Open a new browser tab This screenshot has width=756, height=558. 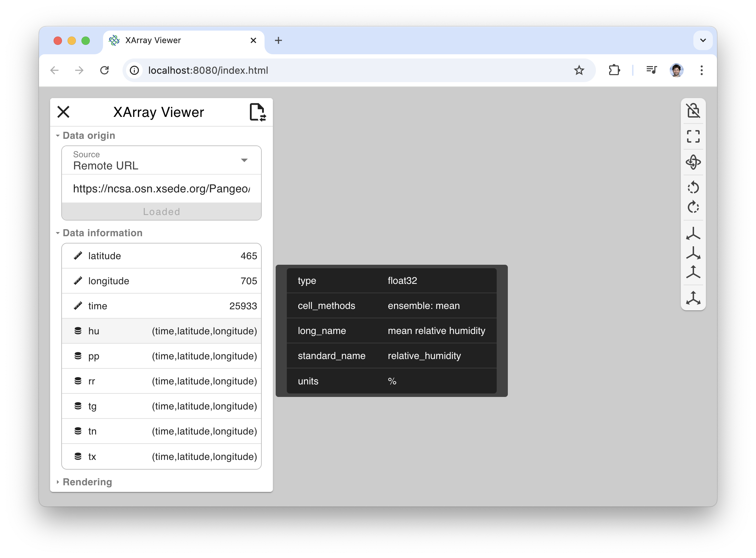(x=278, y=40)
